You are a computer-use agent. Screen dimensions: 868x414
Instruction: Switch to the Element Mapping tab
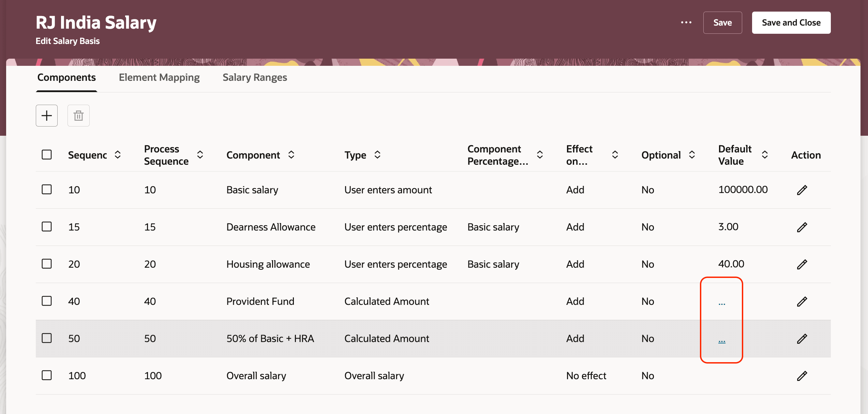159,77
